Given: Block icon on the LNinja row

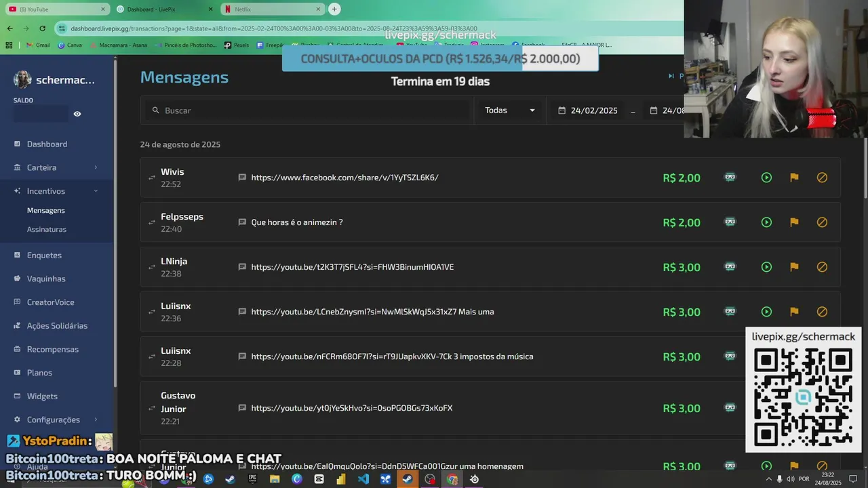Looking at the screenshot, I should 822,267.
